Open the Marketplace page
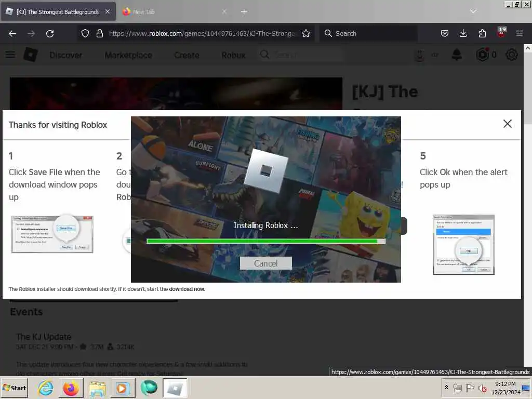 point(128,55)
